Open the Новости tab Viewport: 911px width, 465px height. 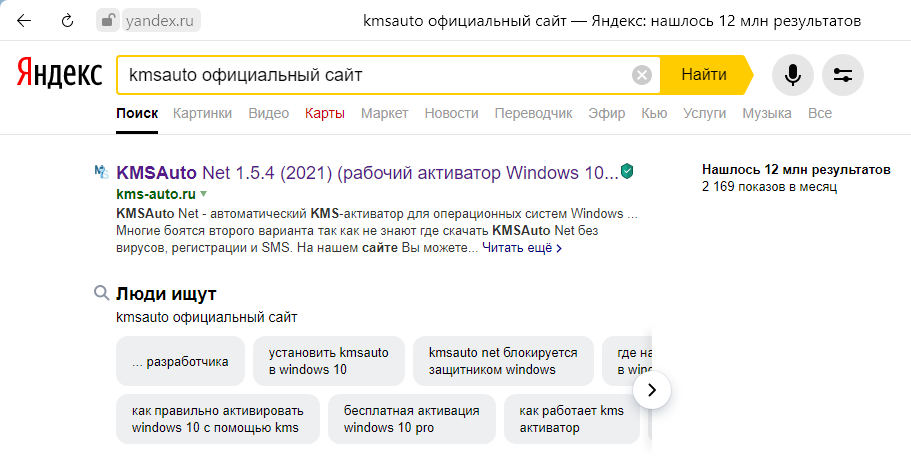451,113
